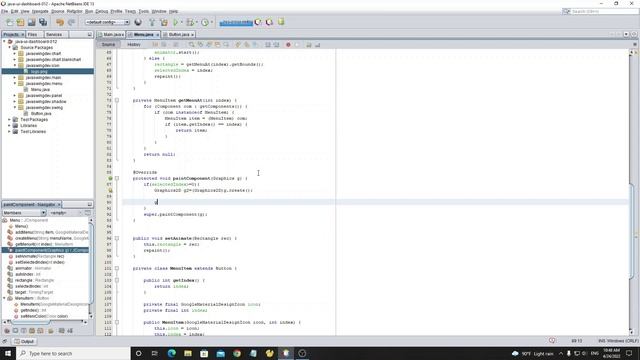Click the New File toolbar icon
This screenshot has height=360, width=640.
tap(9, 22)
